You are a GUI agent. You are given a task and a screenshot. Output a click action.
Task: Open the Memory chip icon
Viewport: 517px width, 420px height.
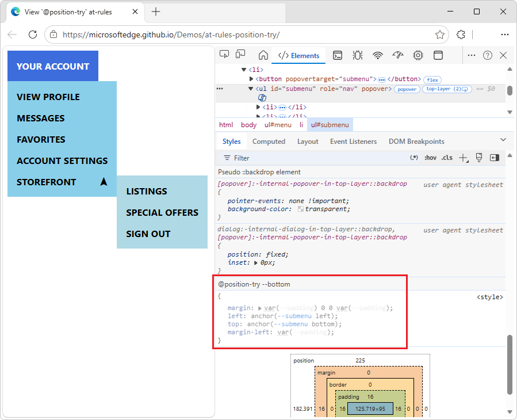[x=418, y=55]
